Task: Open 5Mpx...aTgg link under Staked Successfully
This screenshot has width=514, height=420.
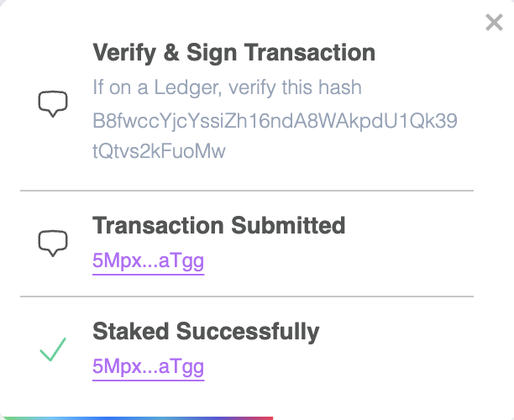Action: coord(148,367)
